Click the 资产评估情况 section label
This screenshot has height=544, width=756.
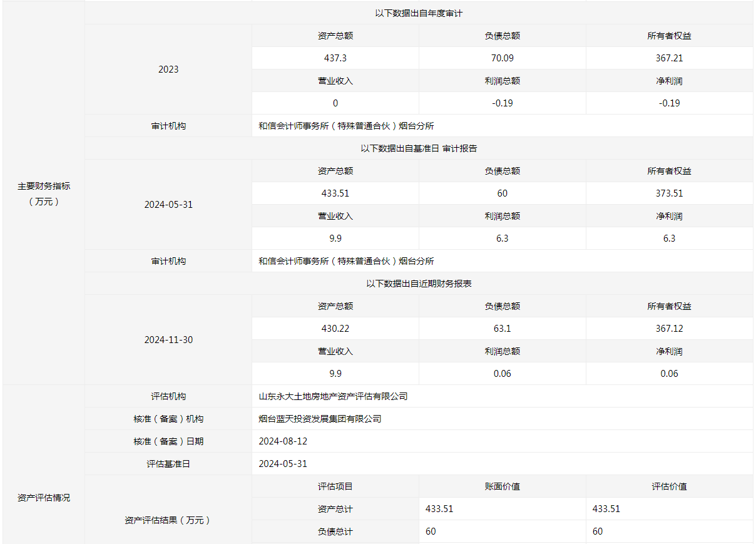coord(44,498)
